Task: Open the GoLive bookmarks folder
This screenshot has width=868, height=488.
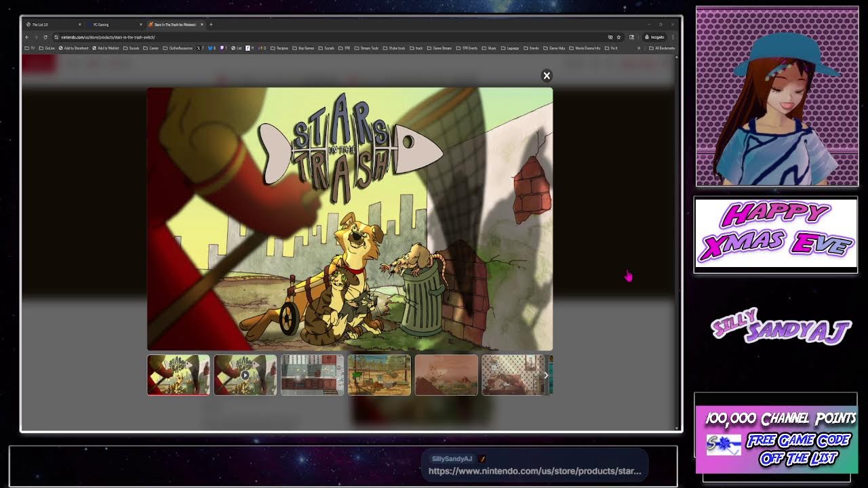Action: [x=47, y=48]
